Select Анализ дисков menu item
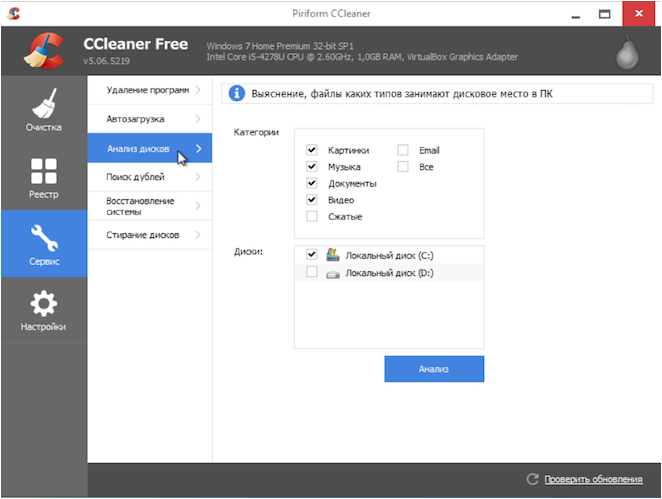The height and width of the screenshot is (499, 662). click(x=150, y=148)
